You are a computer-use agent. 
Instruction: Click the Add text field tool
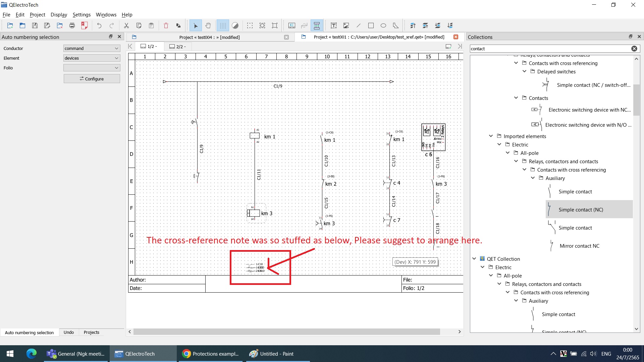tap(333, 25)
